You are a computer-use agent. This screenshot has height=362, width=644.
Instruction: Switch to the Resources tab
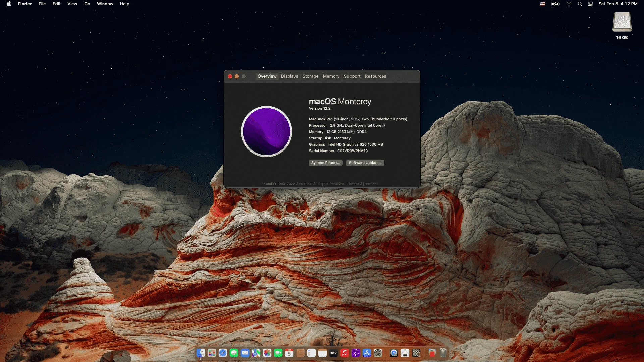point(375,76)
